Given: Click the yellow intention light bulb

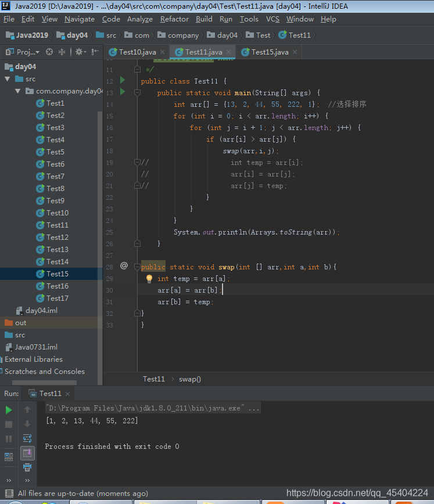Looking at the screenshot, I should coord(149,279).
